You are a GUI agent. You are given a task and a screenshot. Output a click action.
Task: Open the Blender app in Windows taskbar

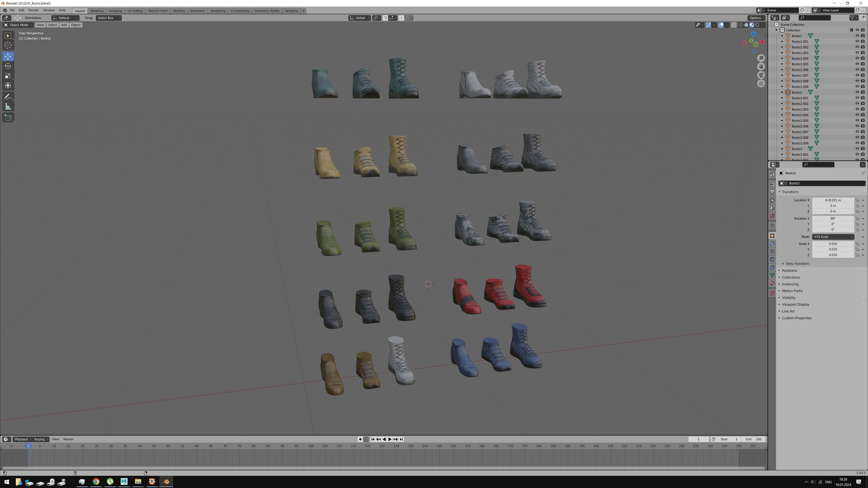pyautogui.click(x=166, y=482)
